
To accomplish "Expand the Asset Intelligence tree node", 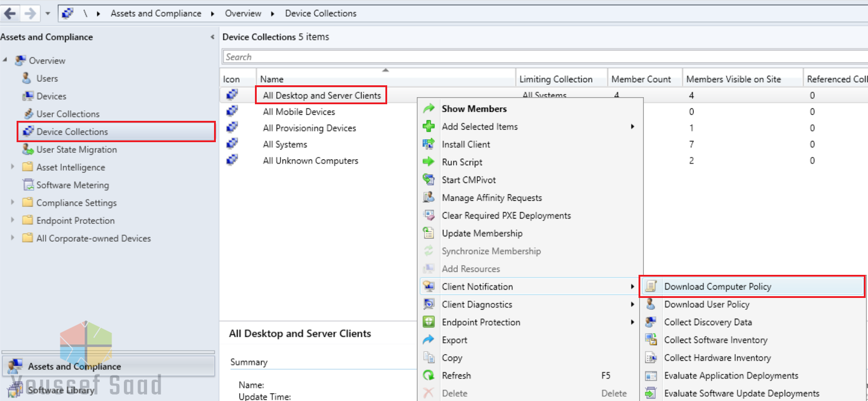I will coord(13,167).
